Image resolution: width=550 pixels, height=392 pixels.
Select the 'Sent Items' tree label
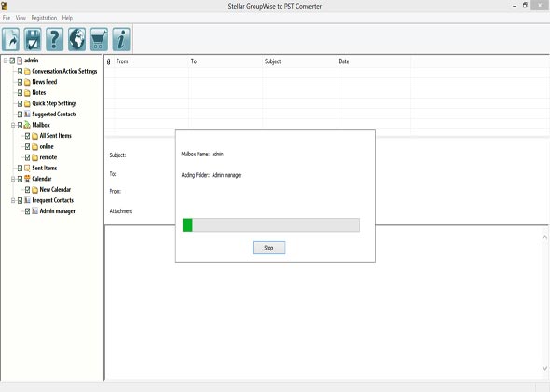click(45, 169)
